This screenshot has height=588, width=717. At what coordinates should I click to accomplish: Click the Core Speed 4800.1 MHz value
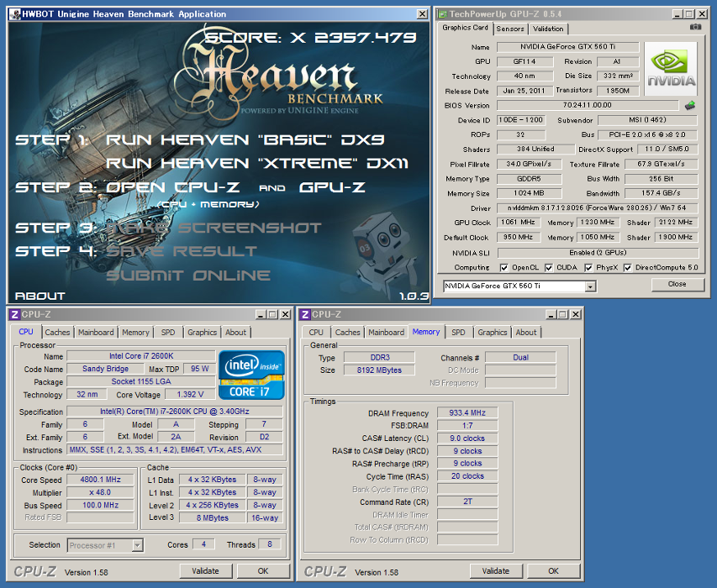101,480
